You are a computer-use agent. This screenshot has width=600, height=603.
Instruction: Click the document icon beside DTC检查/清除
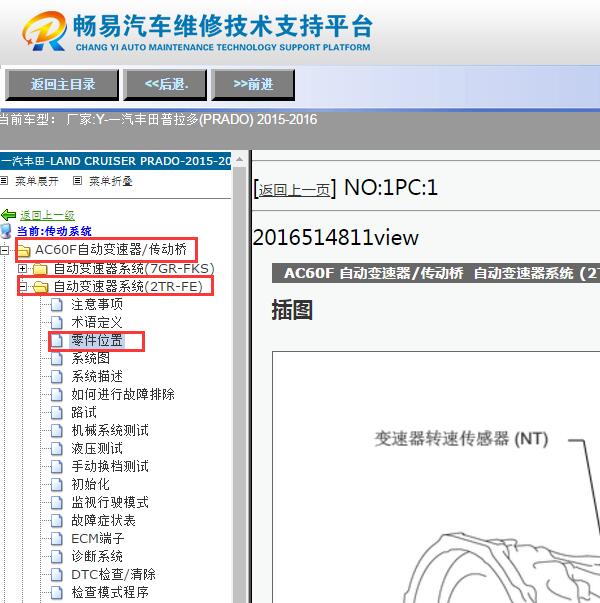tap(57, 575)
